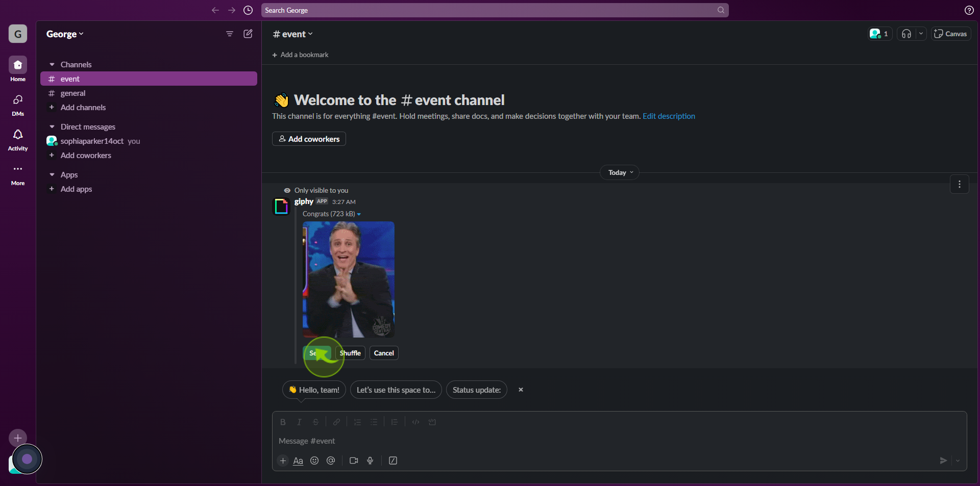
Task: Click the Hello, team! suggestion
Action: click(x=314, y=390)
